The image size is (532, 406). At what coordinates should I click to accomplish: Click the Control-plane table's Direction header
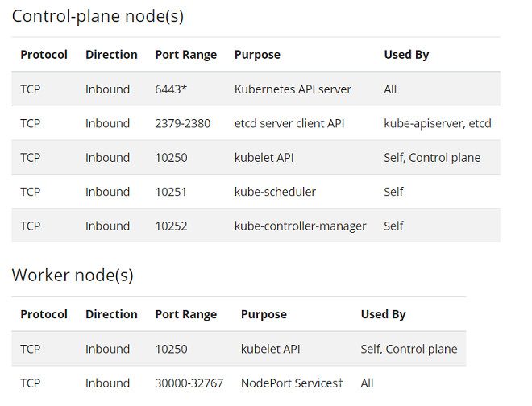(111, 55)
